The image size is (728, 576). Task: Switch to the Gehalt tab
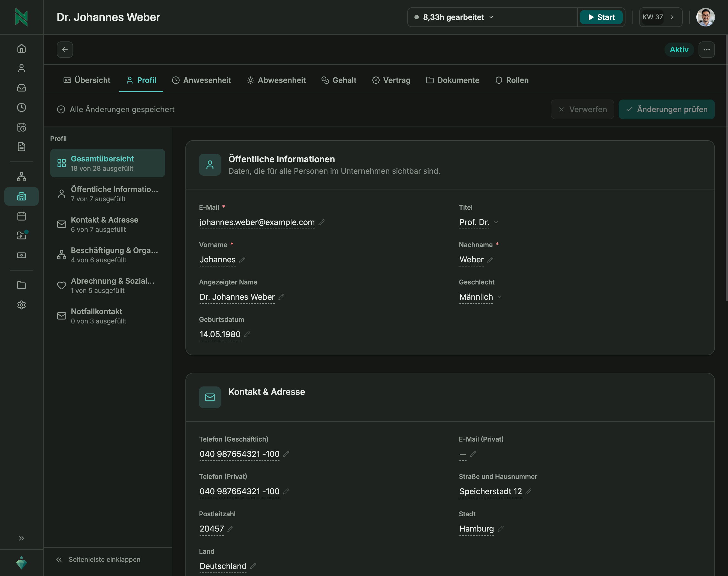click(x=339, y=80)
